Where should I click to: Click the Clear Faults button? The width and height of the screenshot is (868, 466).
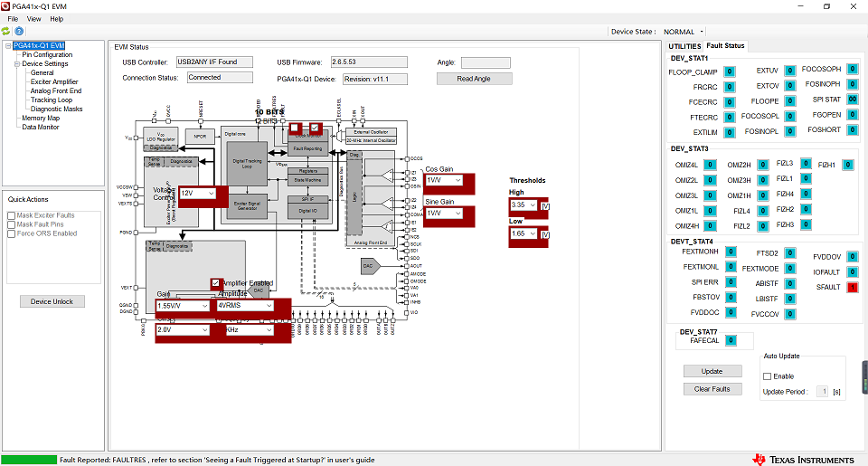coord(712,389)
